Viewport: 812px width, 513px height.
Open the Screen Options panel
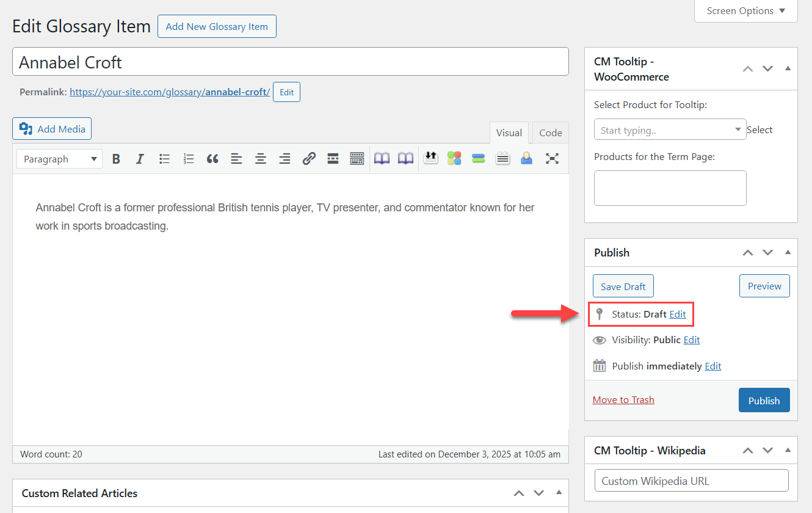pyautogui.click(x=745, y=10)
